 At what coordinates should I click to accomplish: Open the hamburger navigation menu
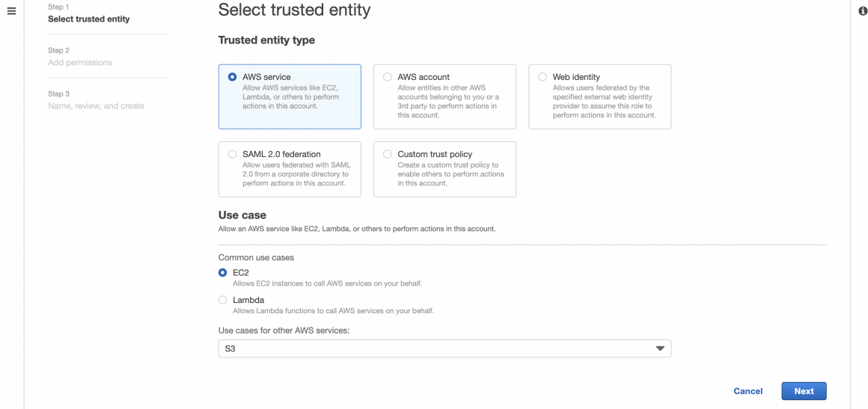tap(11, 13)
